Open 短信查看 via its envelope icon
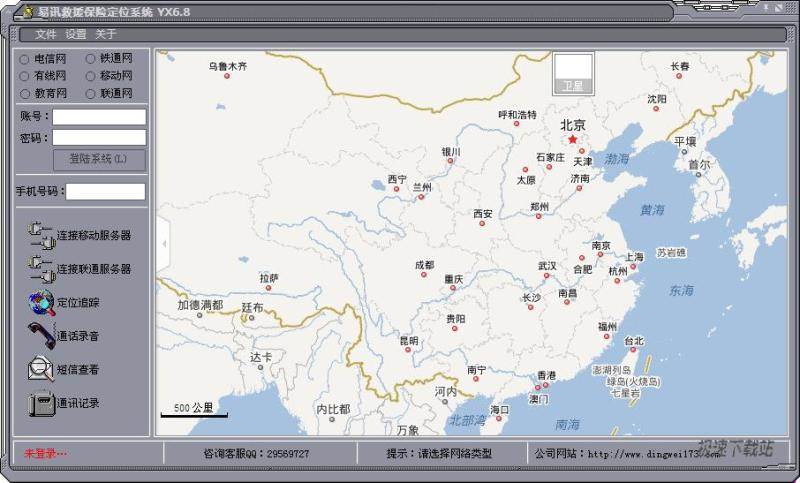 [x=41, y=369]
